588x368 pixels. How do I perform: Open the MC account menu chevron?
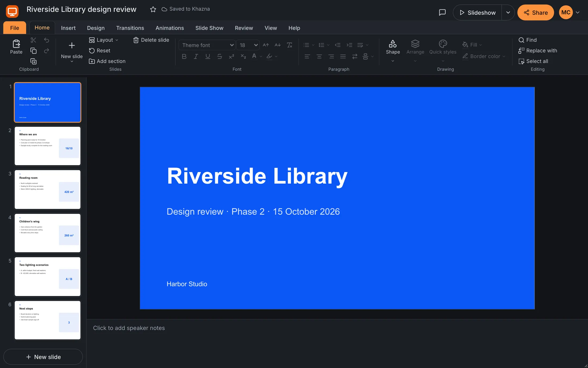[x=578, y=13]
